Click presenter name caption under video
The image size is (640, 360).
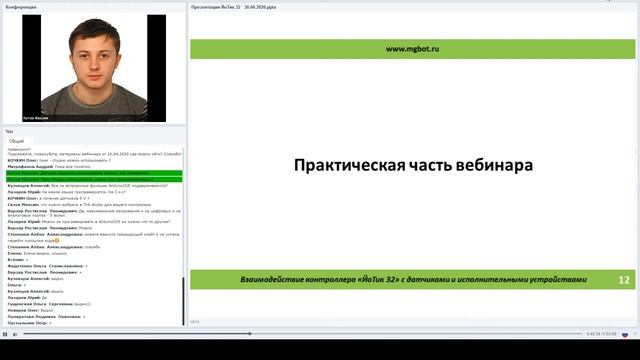(x=36, y=118)
